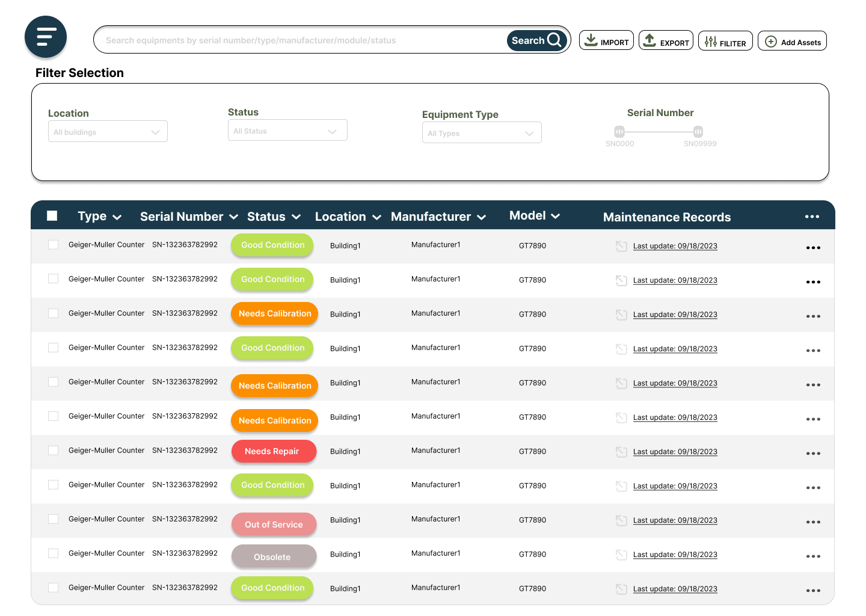This screenshot has width=866, height=616.
Task: Click maintenance record icon in Obsolete row
Action: 622,555
